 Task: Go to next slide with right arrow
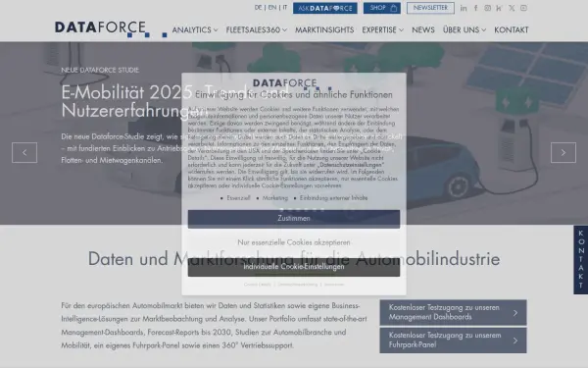(x=563, y=152)
